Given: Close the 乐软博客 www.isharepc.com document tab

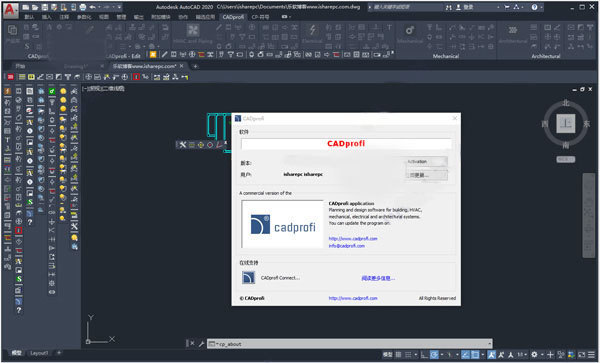Looking at the screenshot, I should pos(182,66).
